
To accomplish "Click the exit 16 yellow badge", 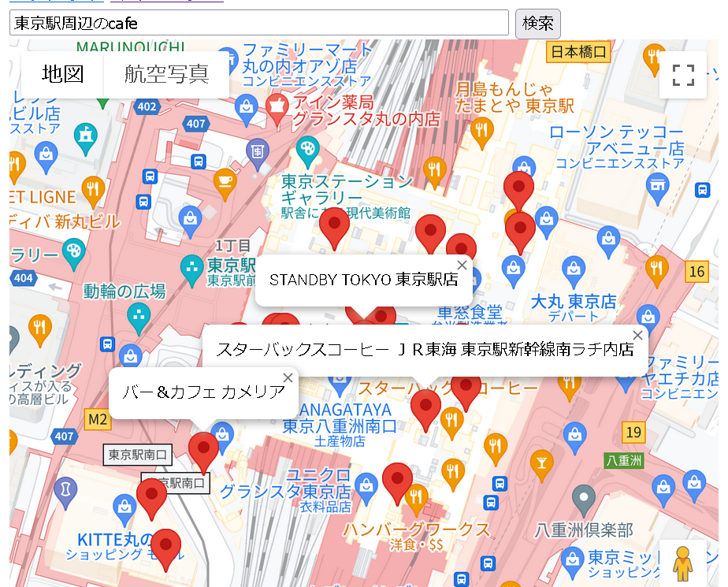I will coord(697,271).
